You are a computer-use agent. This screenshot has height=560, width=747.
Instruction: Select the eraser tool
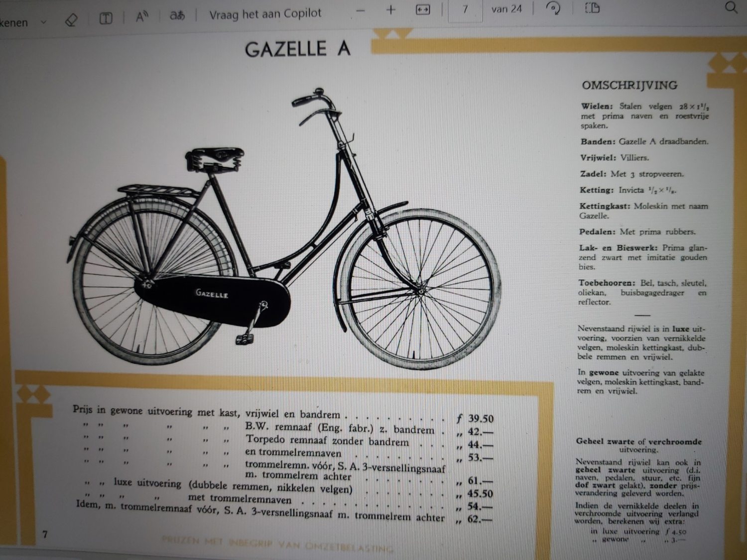coord(71,20)
